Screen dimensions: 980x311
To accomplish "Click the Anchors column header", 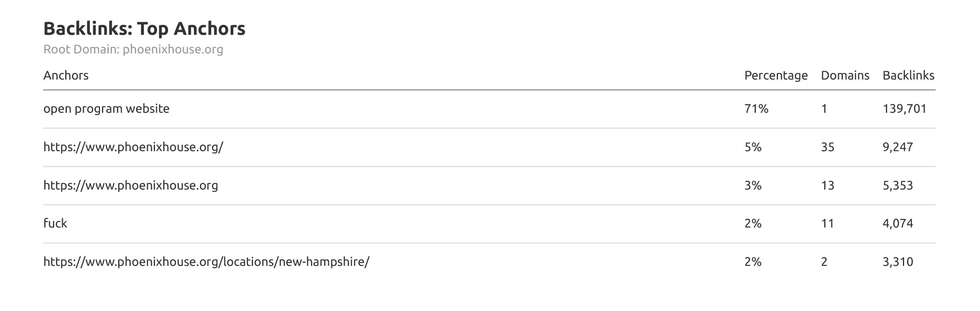I will [x=66, y=76].
